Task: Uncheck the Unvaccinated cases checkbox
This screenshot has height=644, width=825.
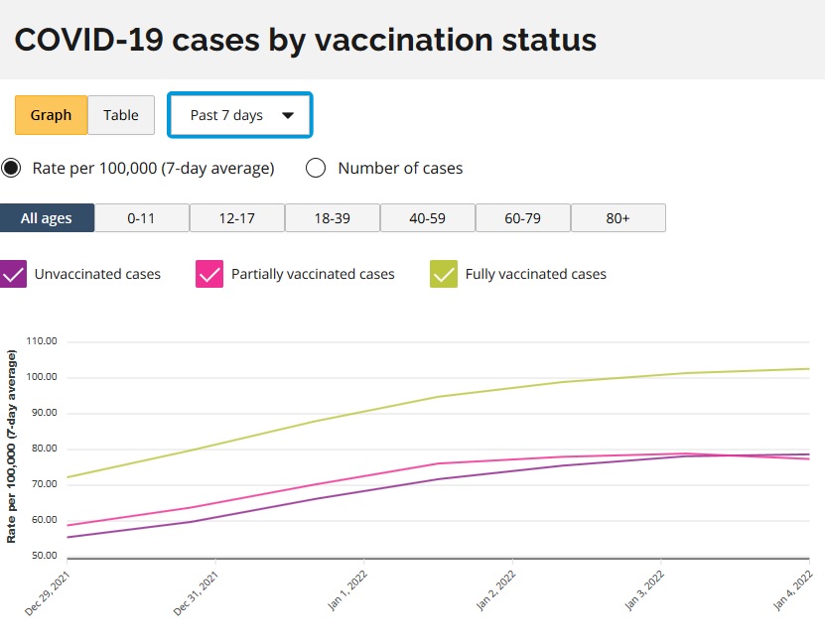Action: tap(13, 274)
